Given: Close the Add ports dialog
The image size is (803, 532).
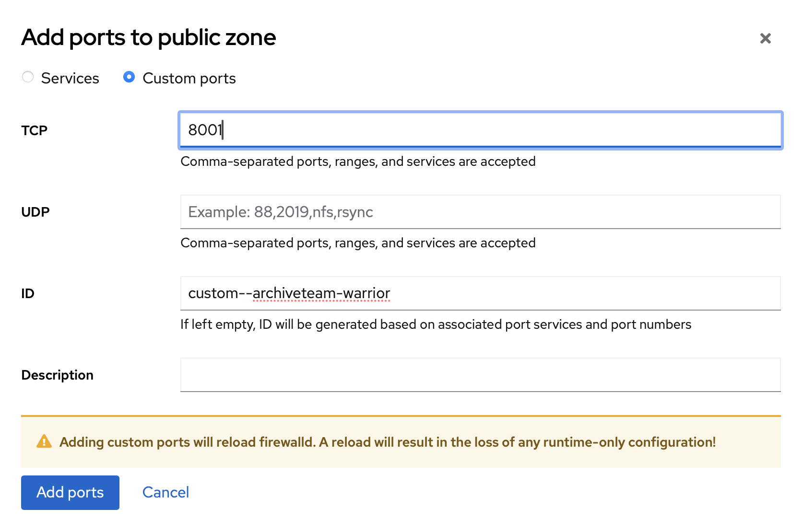Looking at the screenshot, I should point(765,38).
